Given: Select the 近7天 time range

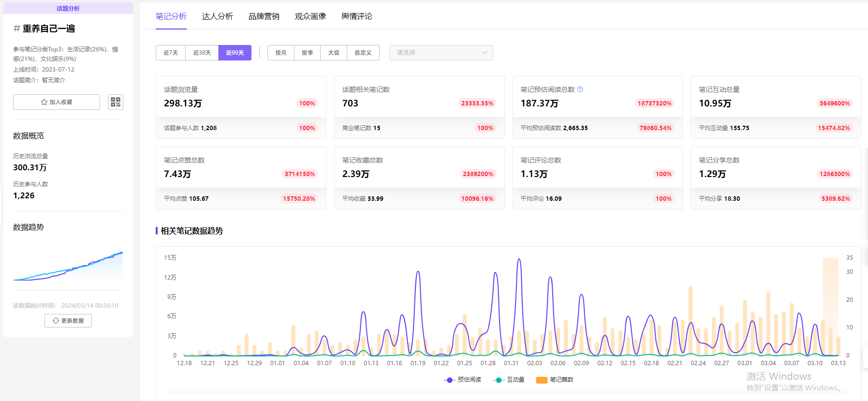Looking at the screenshot, I should click(x=171, y=53).
